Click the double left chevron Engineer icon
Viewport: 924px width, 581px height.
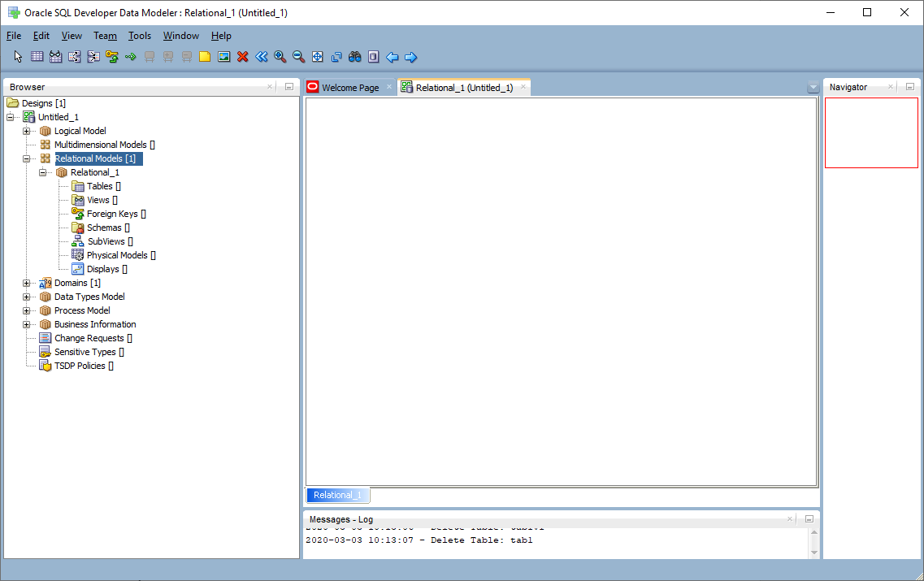point(262,57)
